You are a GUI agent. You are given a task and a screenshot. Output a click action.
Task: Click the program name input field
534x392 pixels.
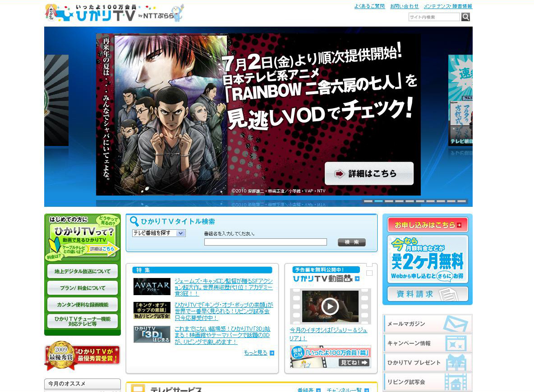pyautogui.click(x=266, y=242)
